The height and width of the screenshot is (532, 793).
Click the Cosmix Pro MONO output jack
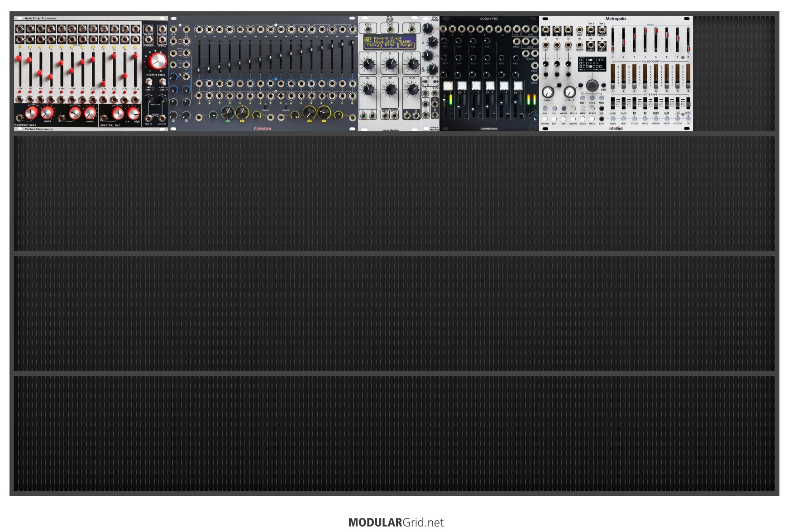(x=516, y=41)
